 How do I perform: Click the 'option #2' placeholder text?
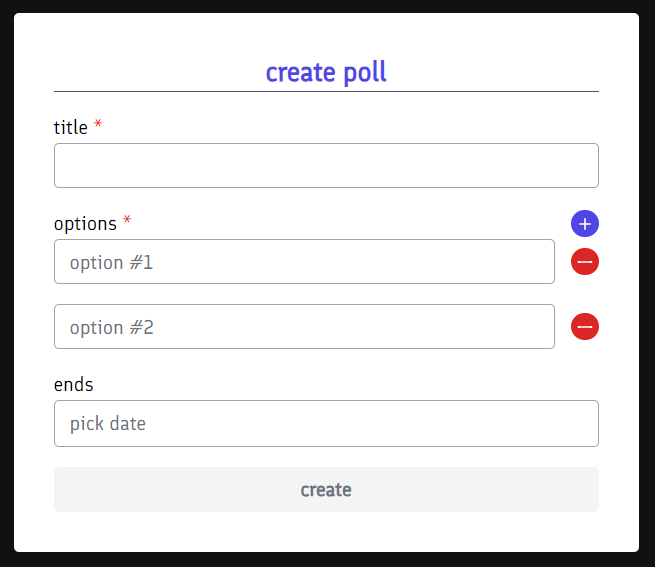(111, 328)
